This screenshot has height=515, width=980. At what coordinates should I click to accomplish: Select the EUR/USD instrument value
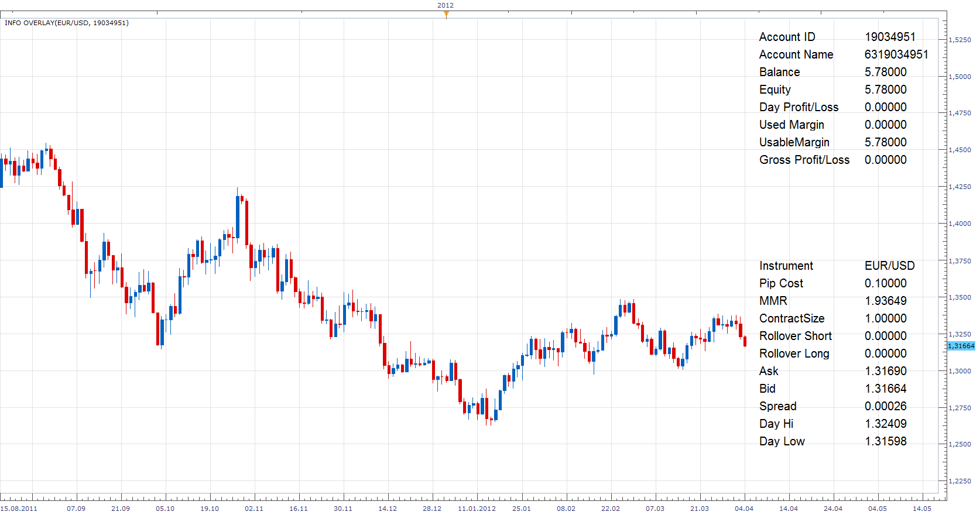pyautogui.click(x=890, y=266)
